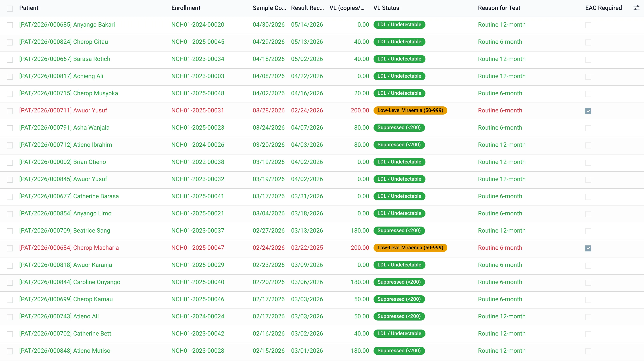Sort by the Patient column header

point(29,8)
